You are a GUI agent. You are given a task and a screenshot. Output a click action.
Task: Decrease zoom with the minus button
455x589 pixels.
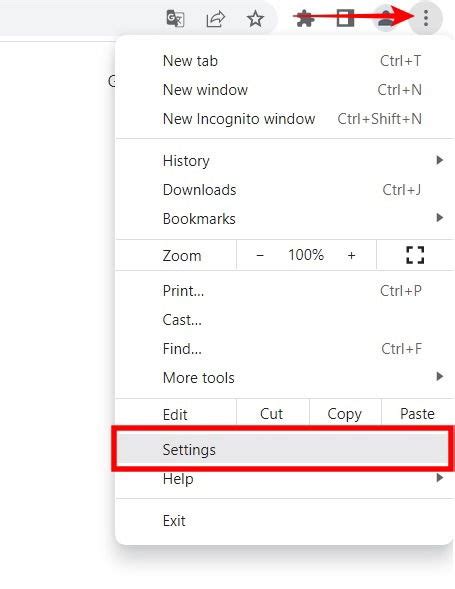[x=260, y=255]
